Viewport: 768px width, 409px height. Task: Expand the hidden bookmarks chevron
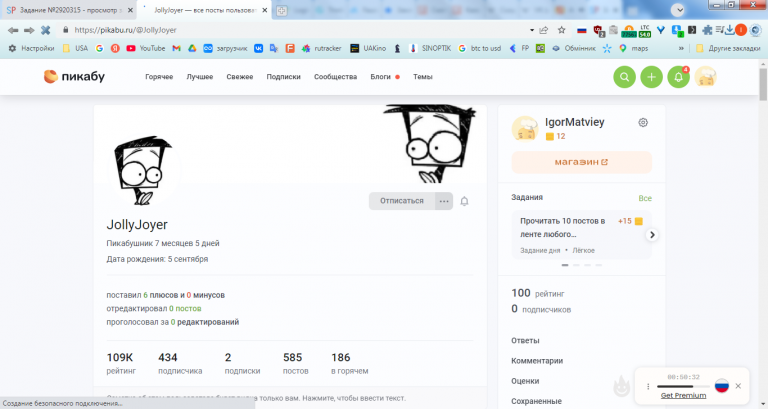(x=681, y=48)
